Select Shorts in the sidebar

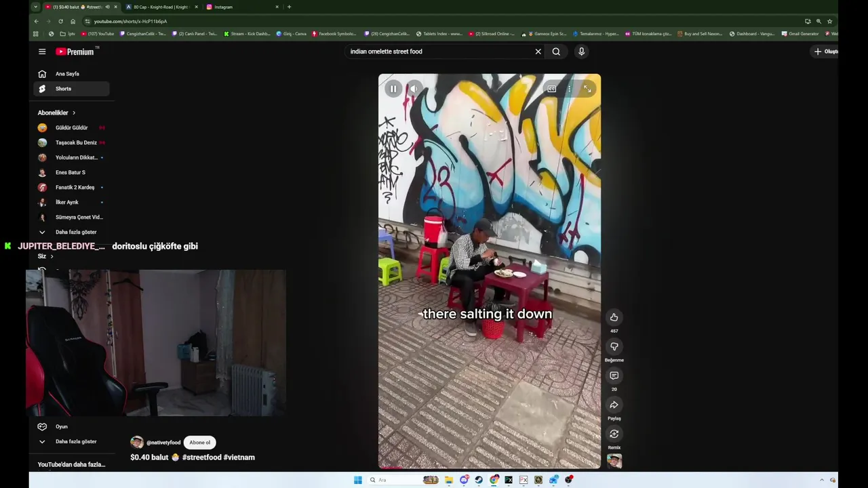[x=71, y=89]
